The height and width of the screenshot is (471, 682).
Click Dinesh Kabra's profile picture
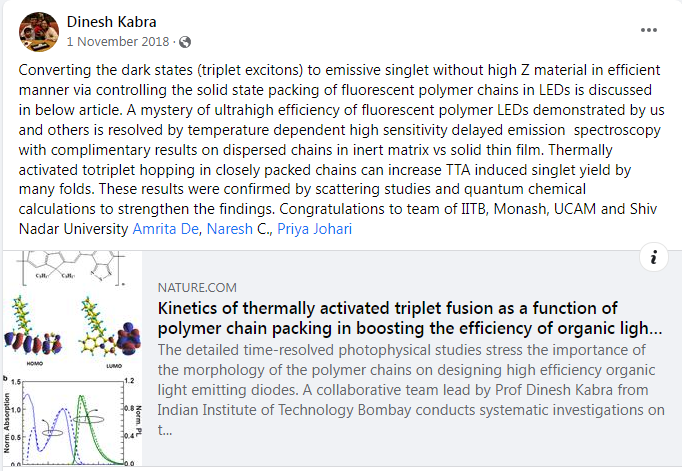pyautogui.click(x=36, y=31)
